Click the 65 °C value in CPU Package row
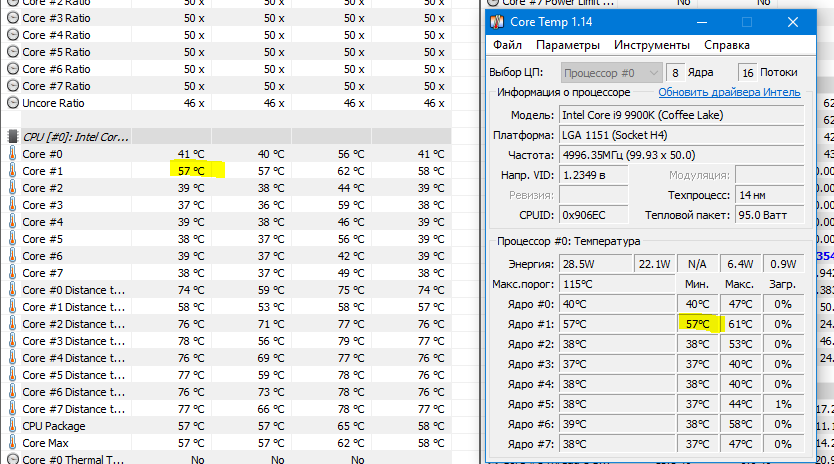The image size is (834, 464). point(351,426)
